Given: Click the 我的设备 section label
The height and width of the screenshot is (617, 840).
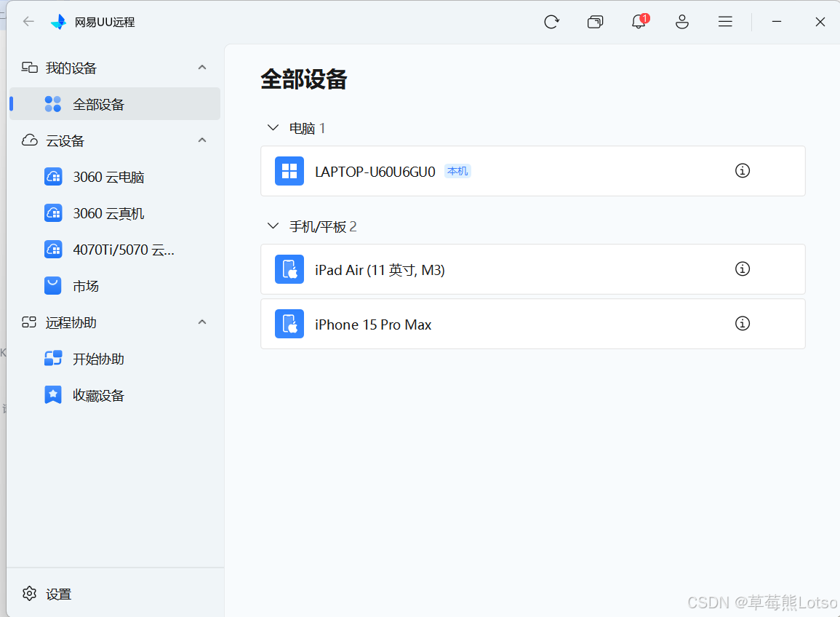Looking at the screenshot, I should (x=71, y=68).
